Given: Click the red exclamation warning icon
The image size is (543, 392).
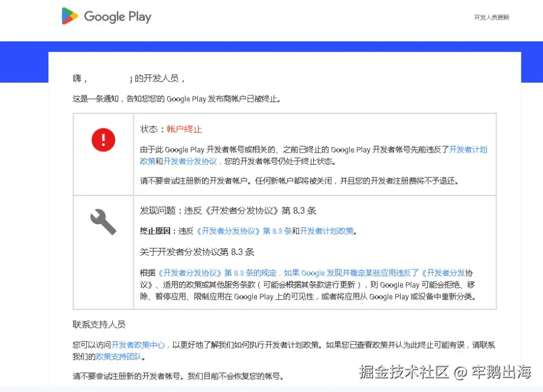Looking at the screenshot, I should [x=103, y=139].
